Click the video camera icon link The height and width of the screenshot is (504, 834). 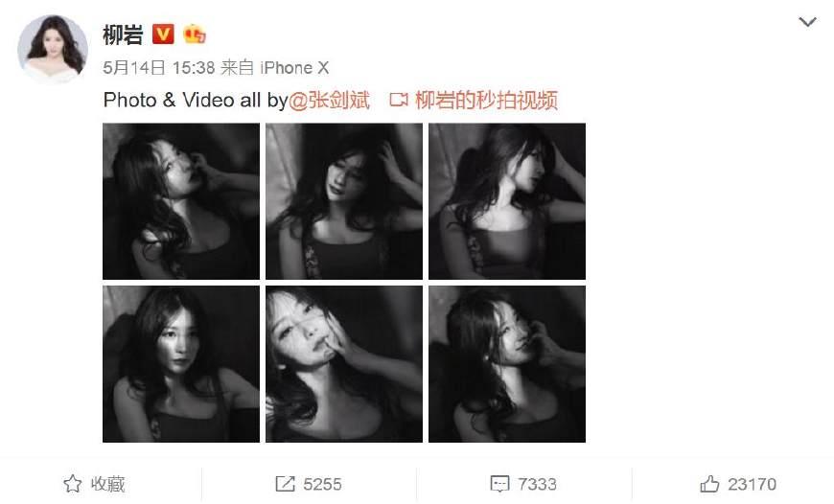(x=399, y=100)
